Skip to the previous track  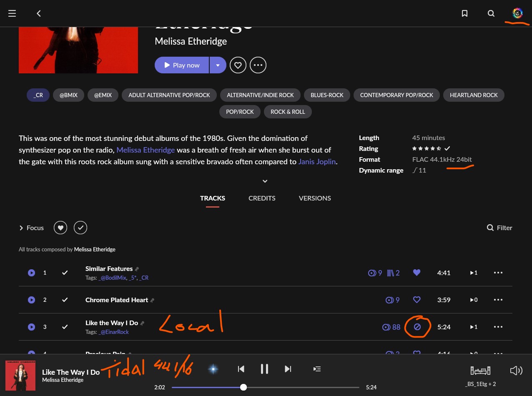point(241,369)
